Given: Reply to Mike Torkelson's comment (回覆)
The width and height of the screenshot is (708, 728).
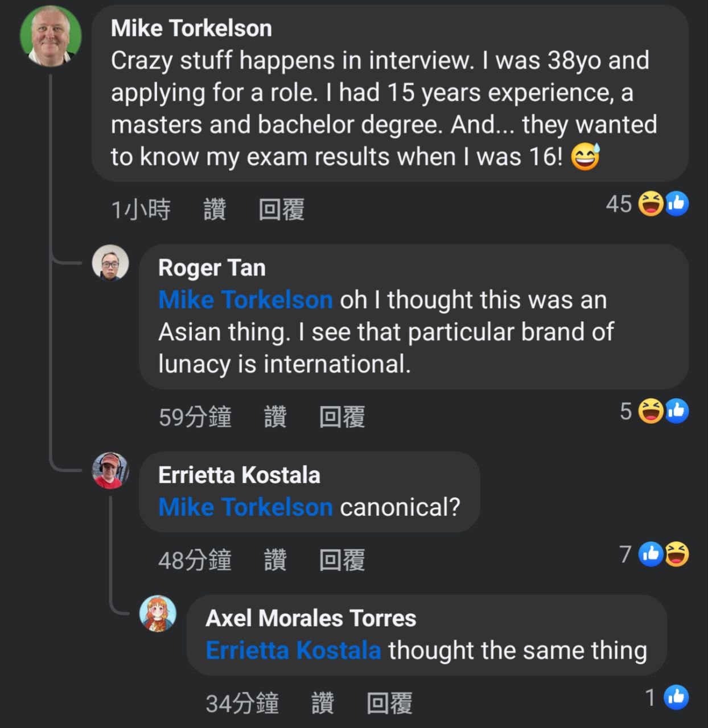Looking at the screenshot, I should (281, 210).
